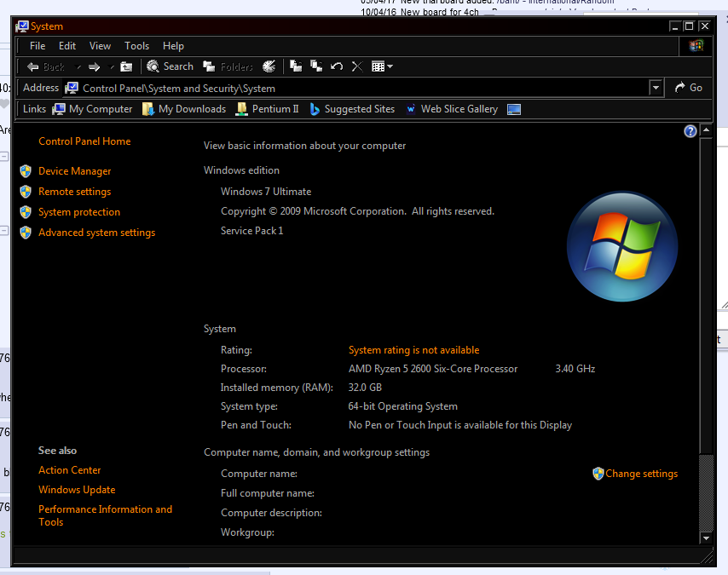Click the Undo toolbar icon
The width and height of the screenshot is (728, 575).
pos(337,66)
